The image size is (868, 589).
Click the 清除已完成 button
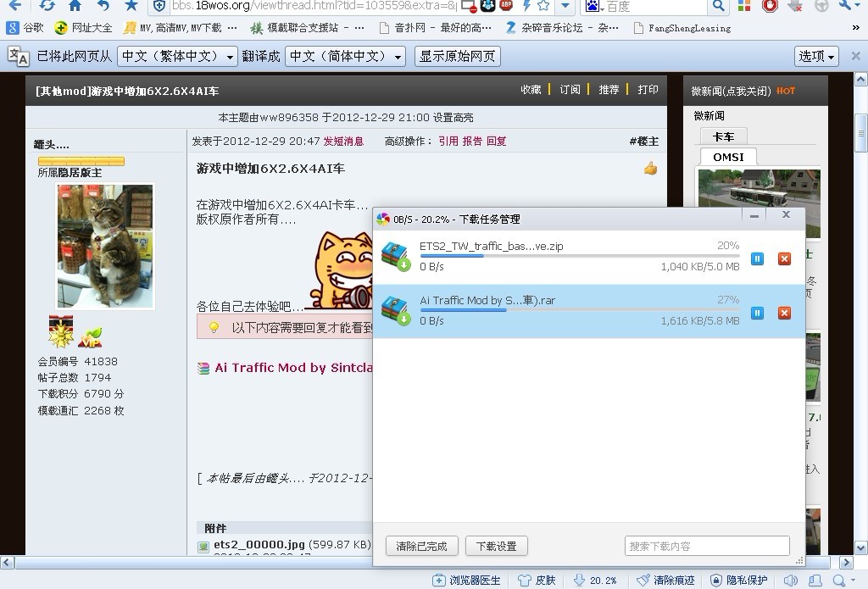(421, 547)
